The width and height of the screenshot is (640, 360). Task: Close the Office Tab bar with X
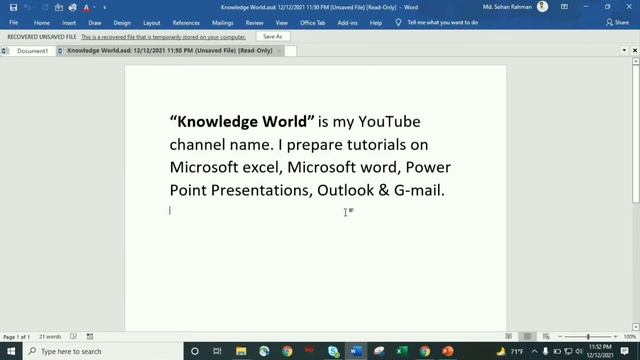tap(635, 51)
